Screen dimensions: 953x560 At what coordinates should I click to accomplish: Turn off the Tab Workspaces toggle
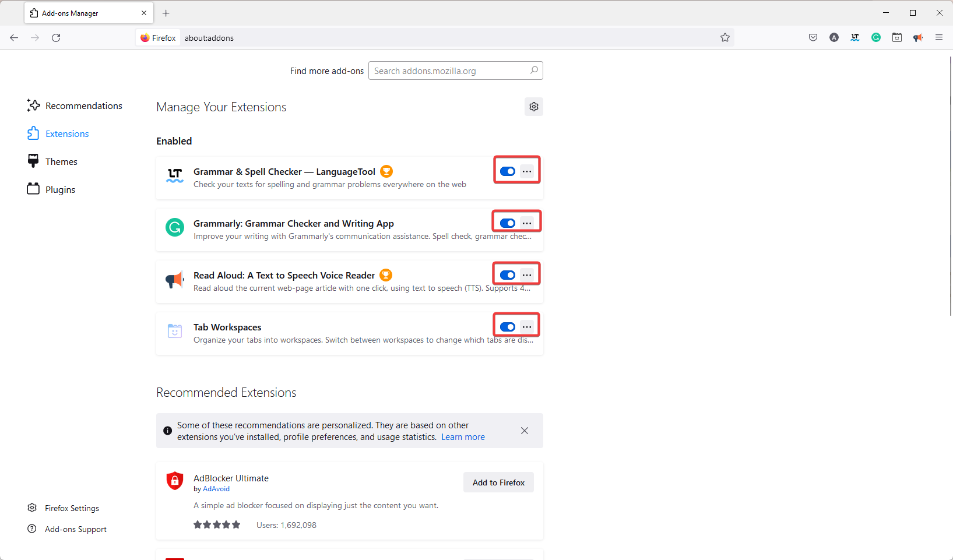[508, 327]
